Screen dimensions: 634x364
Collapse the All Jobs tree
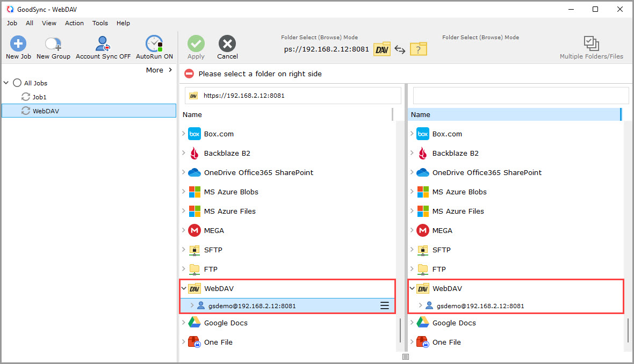pyautogui.click(x=6, y=83)
